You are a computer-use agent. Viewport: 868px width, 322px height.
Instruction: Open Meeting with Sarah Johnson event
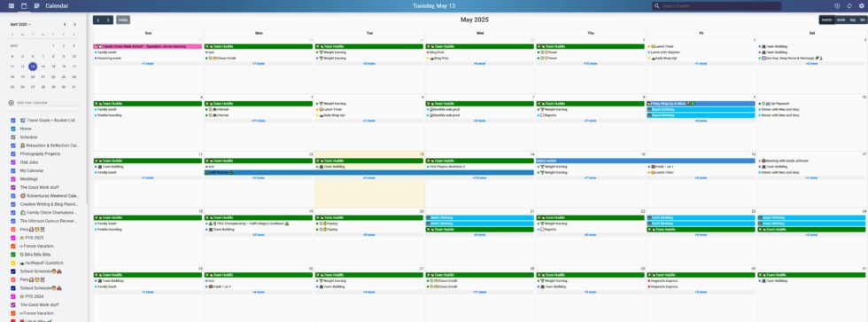point(783,161)
